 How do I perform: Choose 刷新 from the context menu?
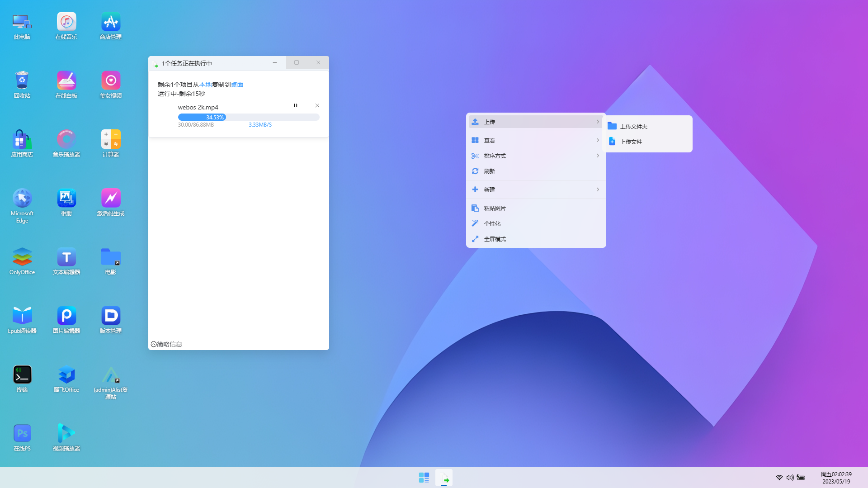pyautogui.click(x=536, y=171)
